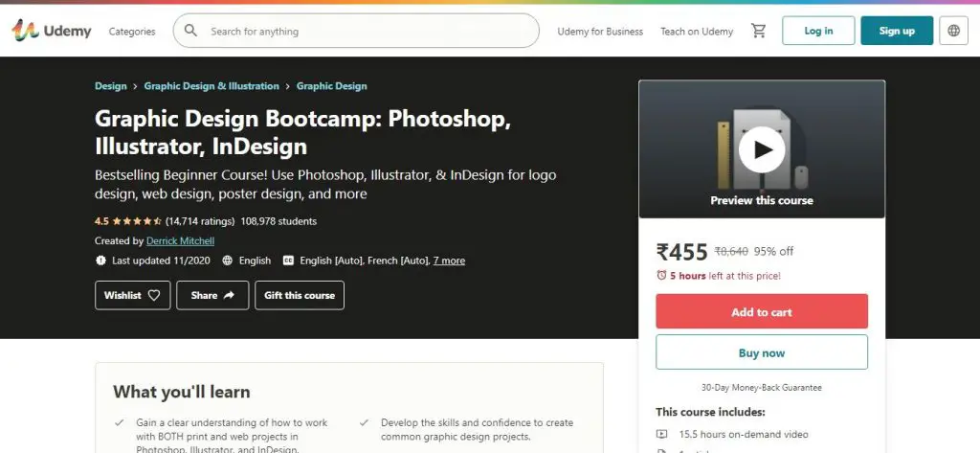Screen dimensions: 980x453
Task: Expand the '7 more' subtitle languages
Action: [449, 260]
